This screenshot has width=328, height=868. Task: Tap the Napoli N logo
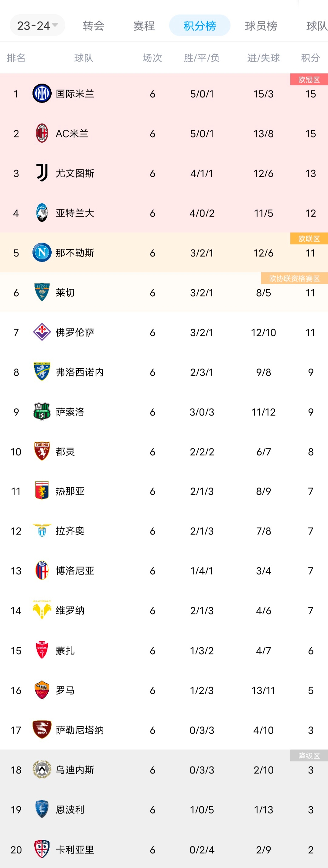42,252
